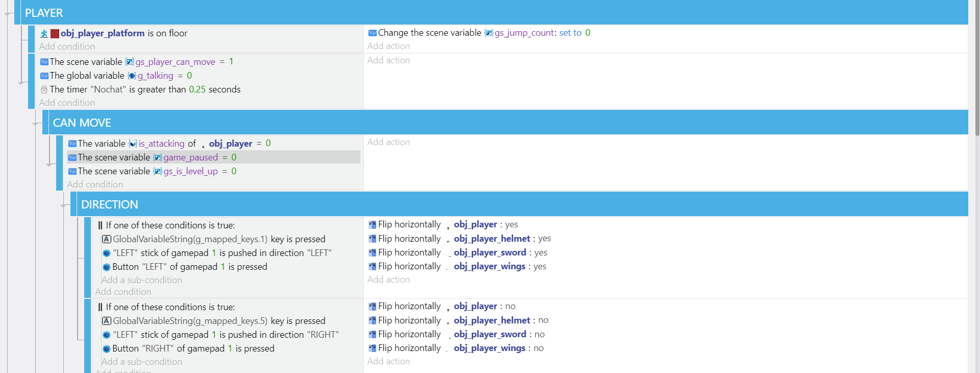Click the GlobalVariableString(g_mapped_keys.5) expression

coord(190,321)
